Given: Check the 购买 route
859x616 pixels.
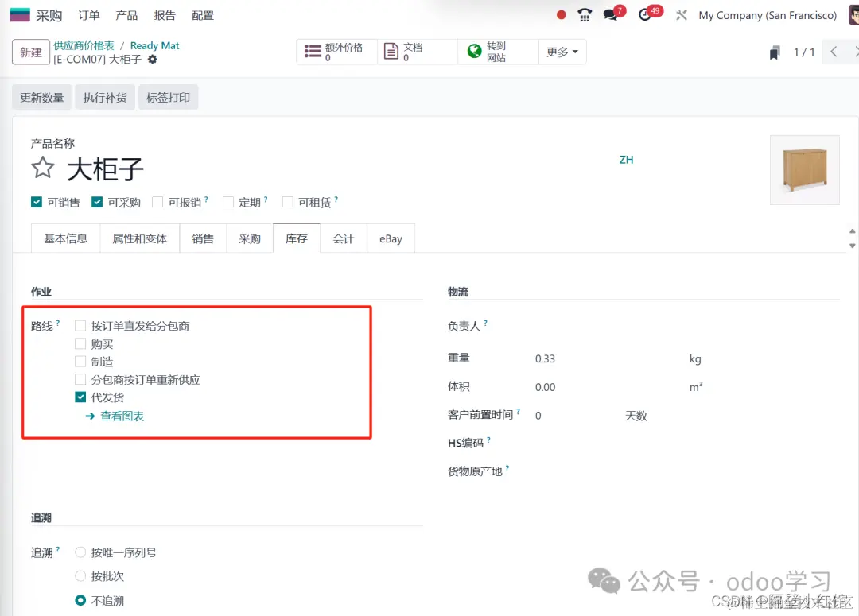Looking at the screenshot, I should (x=80, y=344).
